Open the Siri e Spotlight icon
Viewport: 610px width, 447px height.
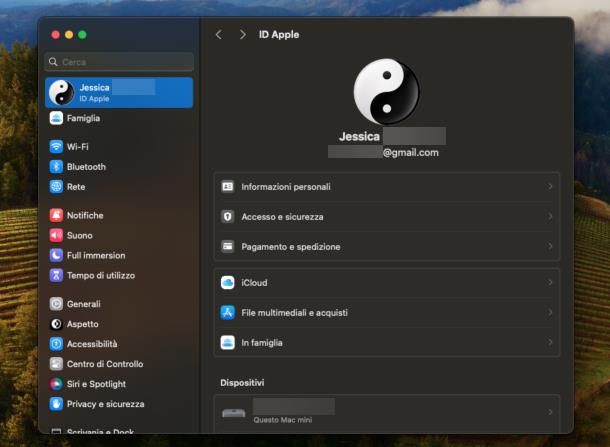tap(56, 384)
